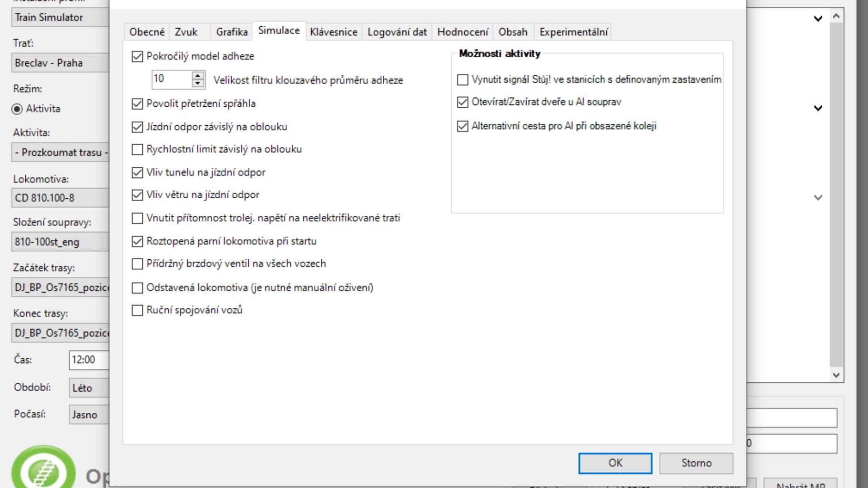Click the adhesion filter size value field

[172, 79]
